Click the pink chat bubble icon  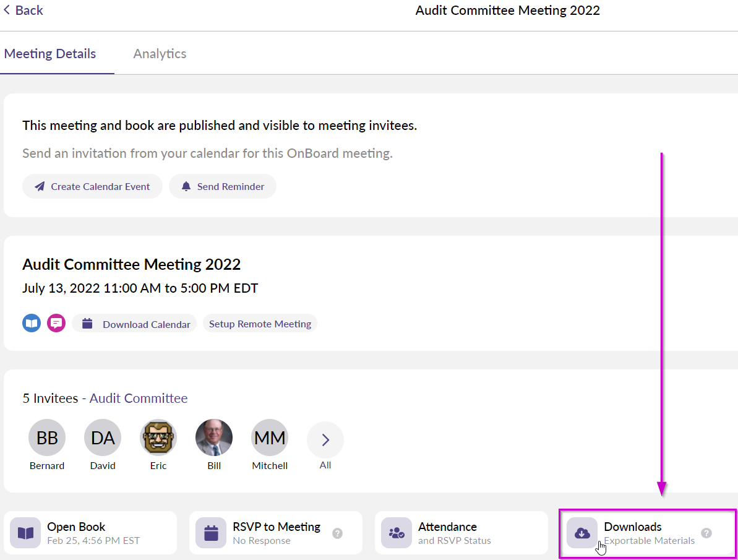(x=56, y=323)
